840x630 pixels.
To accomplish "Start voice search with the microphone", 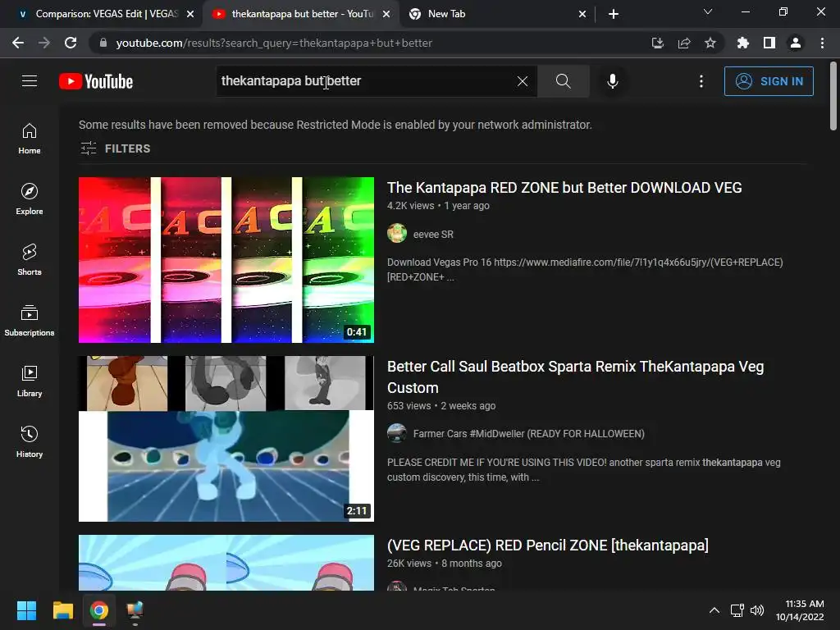I will point(612,81).
